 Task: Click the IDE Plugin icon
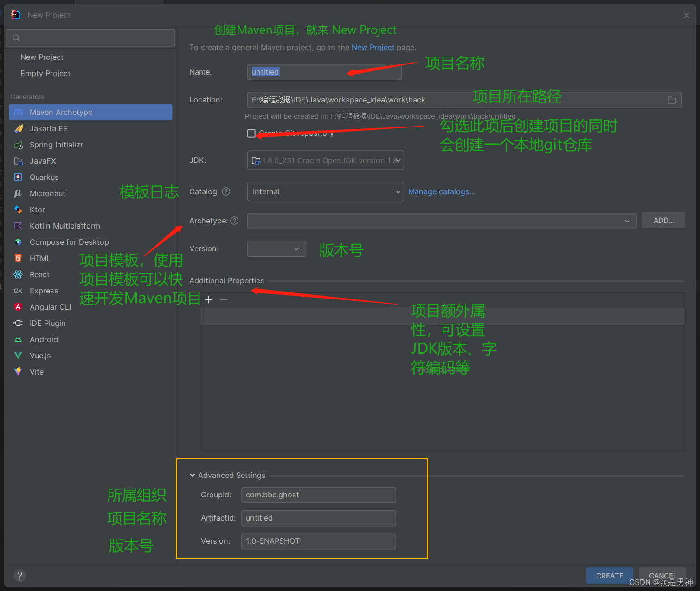[19, 323]
